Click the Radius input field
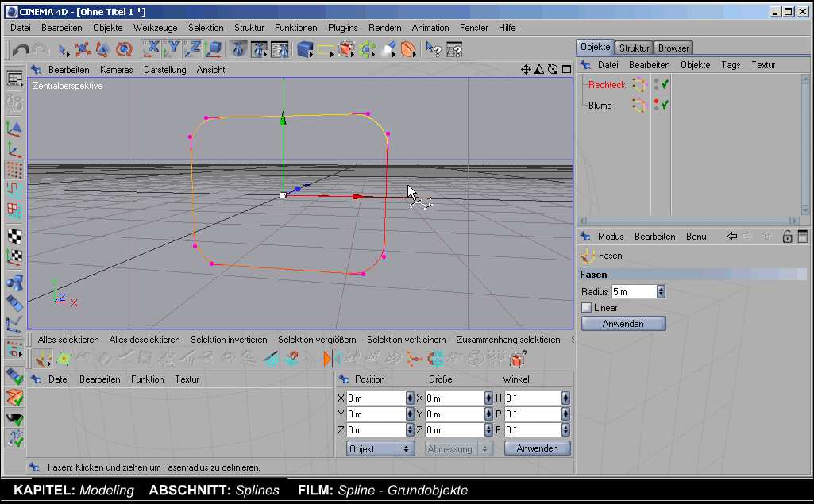 pyautogui.click(x=634, y=292)
